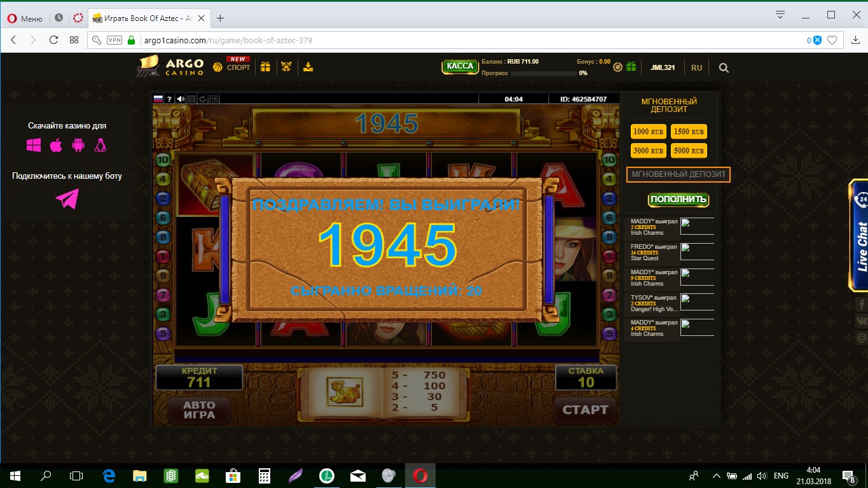Toggle the VPN badge in address bar
This screenshot has height=488, width=868.
coord(114,40)
